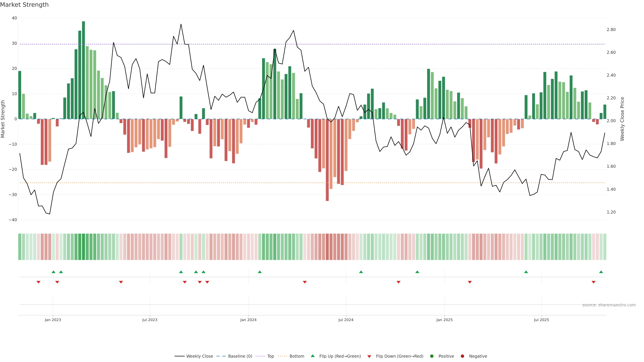Click the Flip Up triangle just before Jul 2025

[x=526, y=272]
